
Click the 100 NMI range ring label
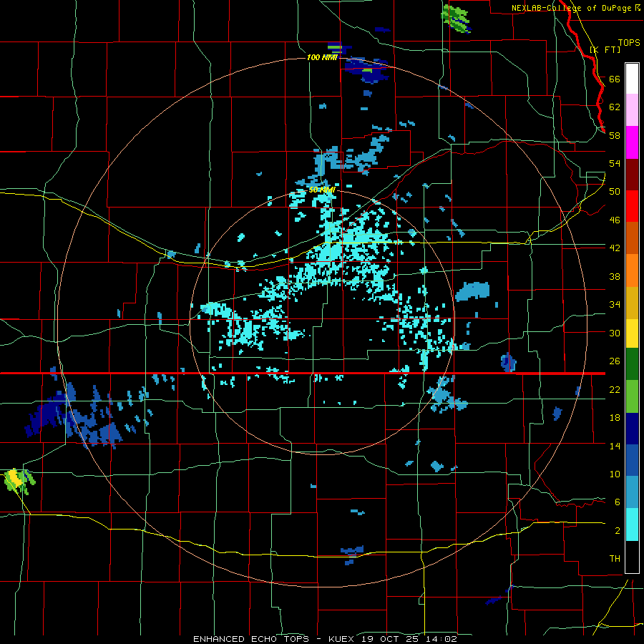(322, 57)
